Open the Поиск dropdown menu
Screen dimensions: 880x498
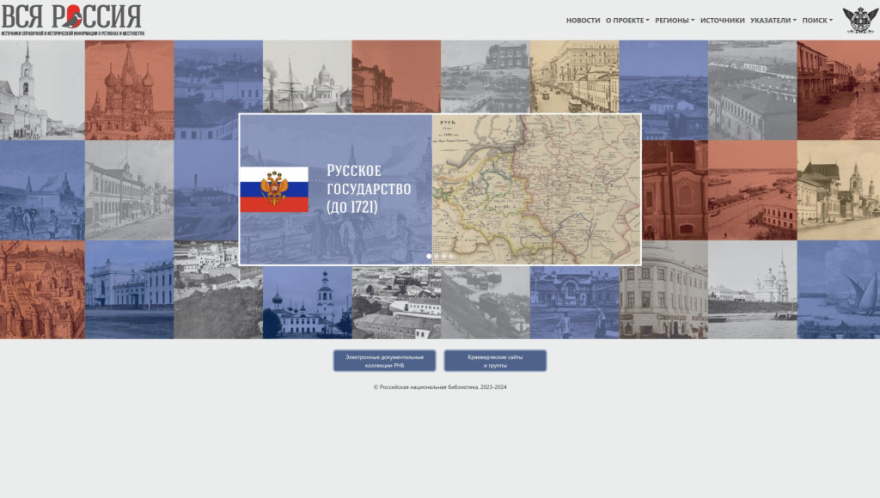point(817,20)
